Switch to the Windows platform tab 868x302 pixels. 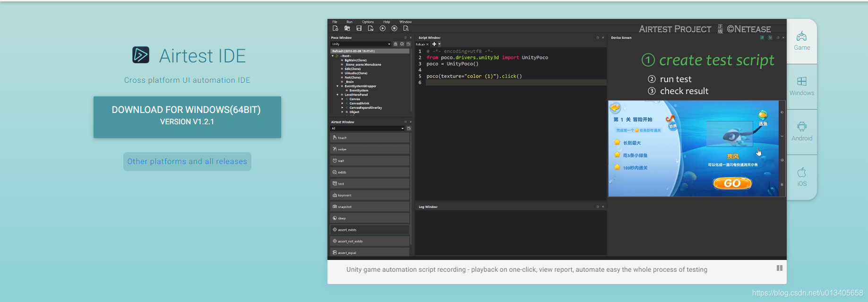tap(802, 86)
